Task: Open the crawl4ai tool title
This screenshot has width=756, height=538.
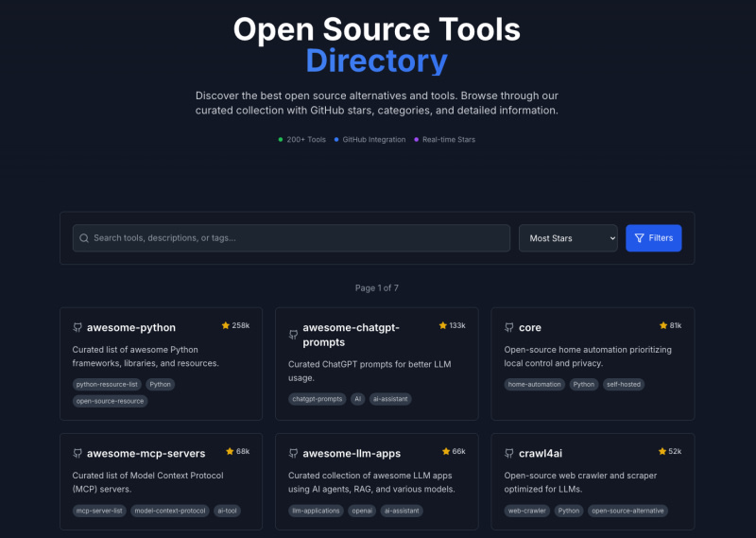Action: [x=541, y=454]
